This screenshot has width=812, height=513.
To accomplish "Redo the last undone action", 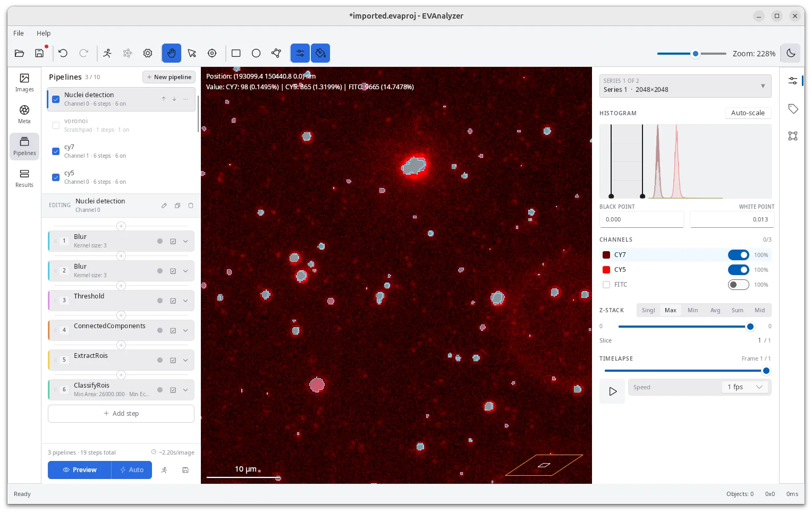I will [x=83, y=53].
